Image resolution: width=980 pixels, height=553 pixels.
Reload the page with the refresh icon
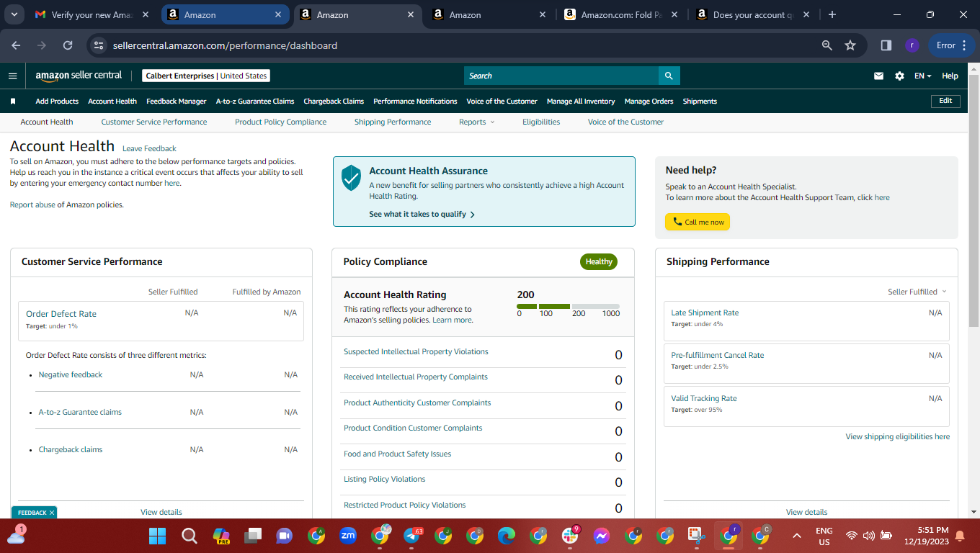click(68, 45)
